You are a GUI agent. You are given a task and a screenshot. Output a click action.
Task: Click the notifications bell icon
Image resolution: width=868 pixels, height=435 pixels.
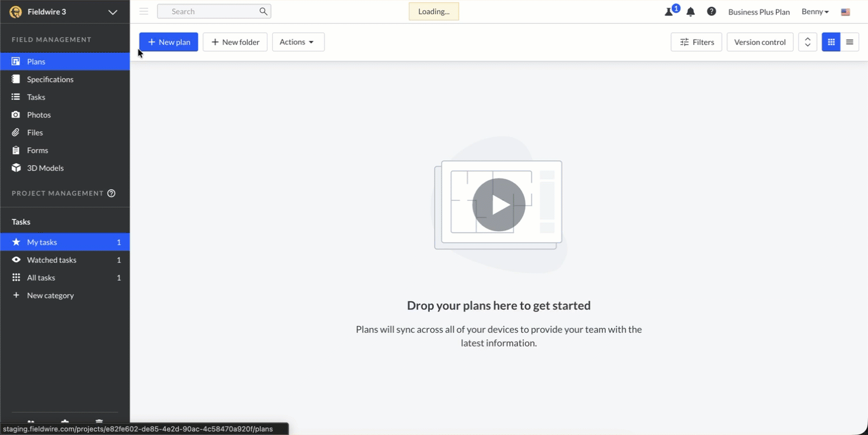690,12
